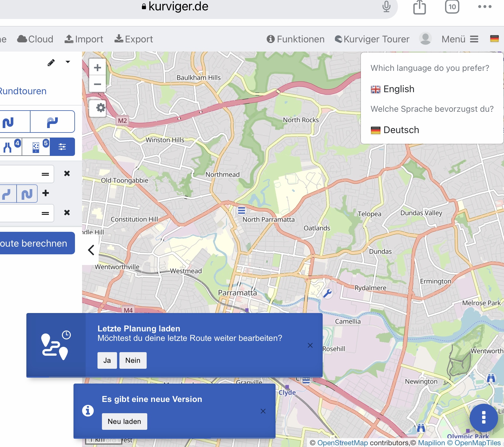Collapse the sidebar with left chevron

pos(91,250)
